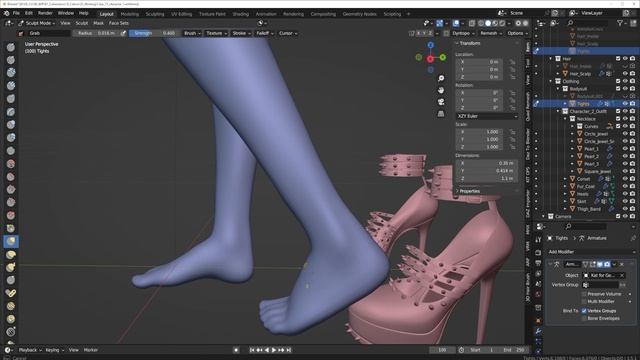Screen dimensions: 640x360
Task: Click the Grab brush thumbnail icon
Action: (21, 33)
